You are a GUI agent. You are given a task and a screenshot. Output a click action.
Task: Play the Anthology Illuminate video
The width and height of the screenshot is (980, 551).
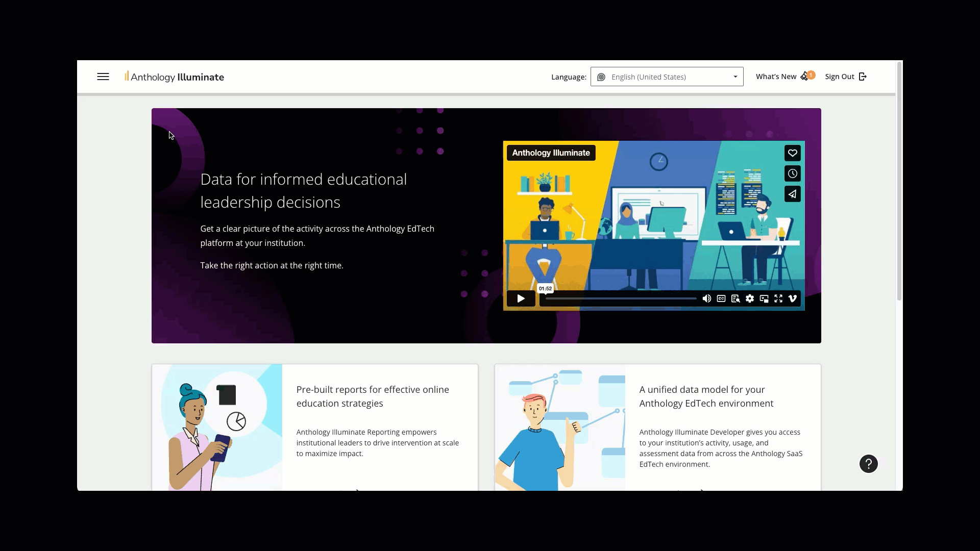[521, 298]
